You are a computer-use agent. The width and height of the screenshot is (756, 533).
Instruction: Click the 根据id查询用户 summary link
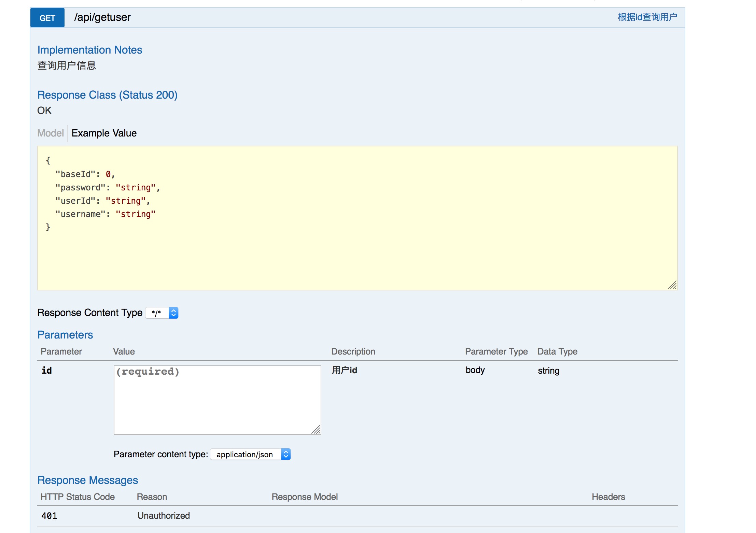[647, 17]
